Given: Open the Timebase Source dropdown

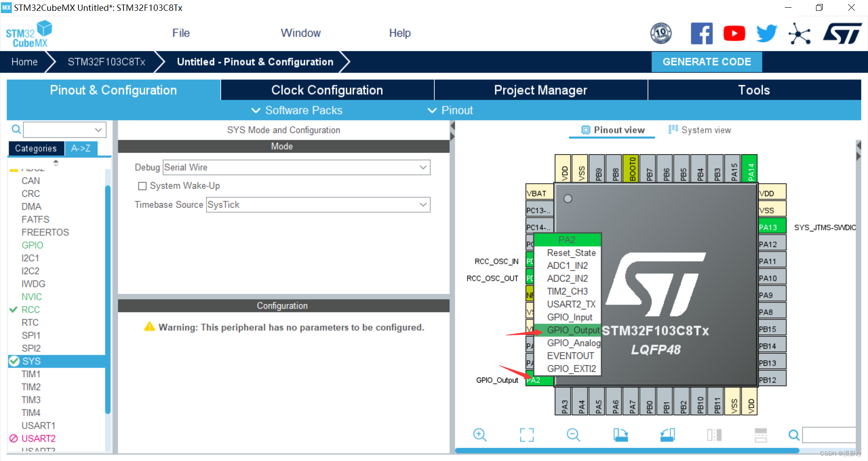Looking at the screenshot, I should pyautogui.click(x=318, y=205).
